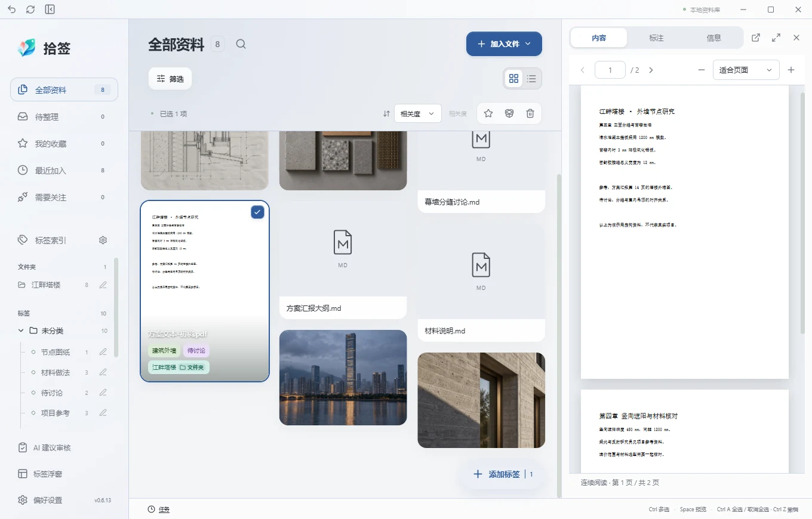Open the 适合页面 zoom dropdown
Image resolution: width=812 pixels, height=519 pixels.
click(x=746, y=70)
